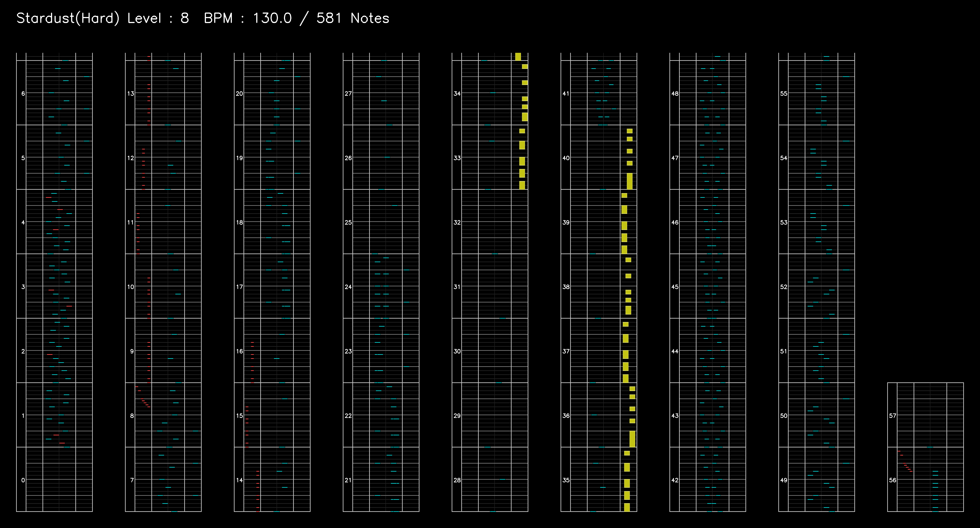Pick measure number 51 label
Screen dimensions: 980x528
click(x=784, y=351)
